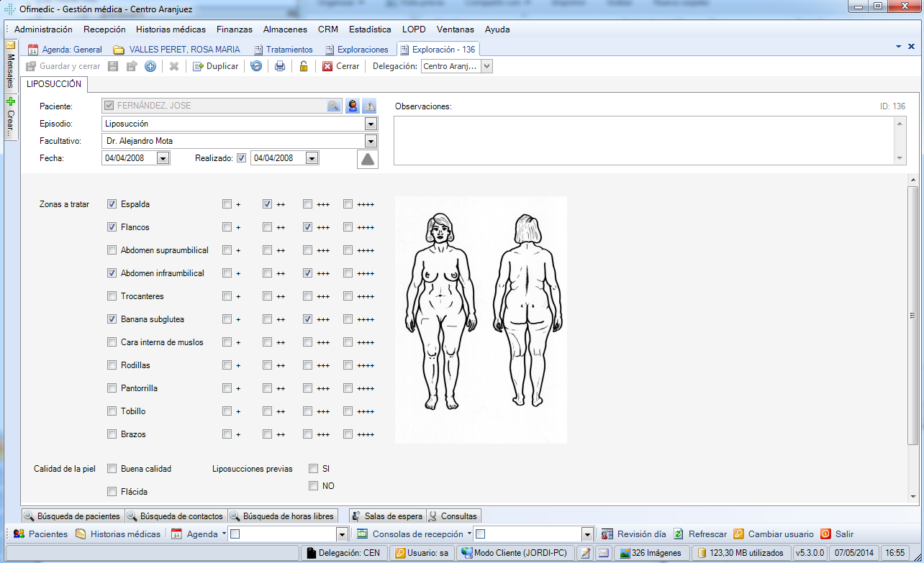Click the refresh icon beside Duplicar
This screenshot has height=563, width=924.
pyautogui.click(x=256, y=66)
